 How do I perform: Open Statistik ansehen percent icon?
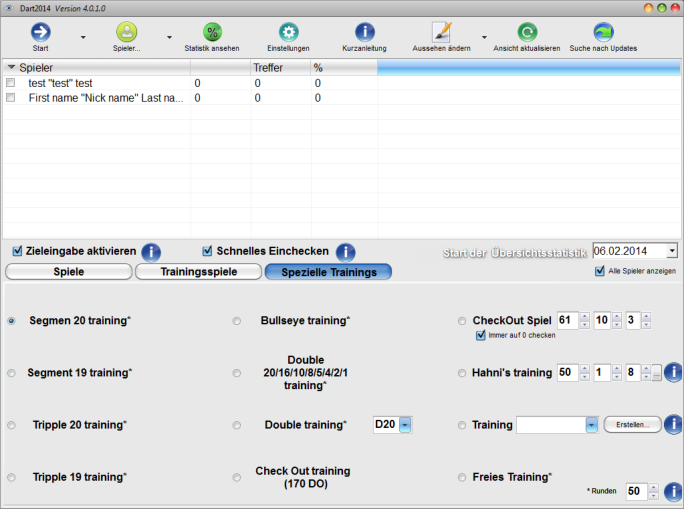point(212,32)
